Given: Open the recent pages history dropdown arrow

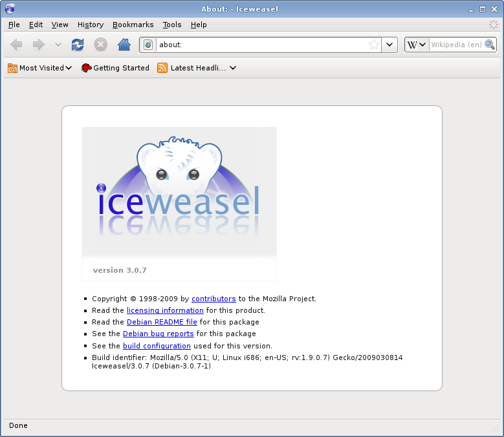Looking at the screenshot, I should [58, 45].
